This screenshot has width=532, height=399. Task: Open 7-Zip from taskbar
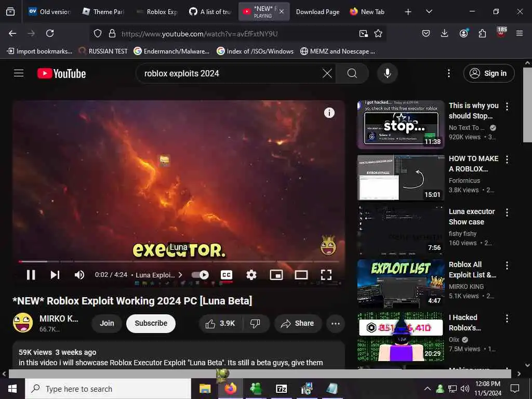(281, 389)
